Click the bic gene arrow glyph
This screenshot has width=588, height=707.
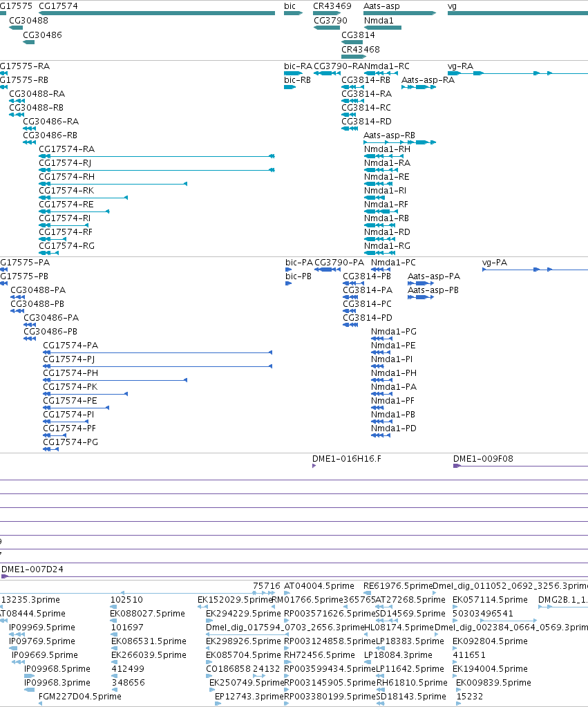point(293,13)
